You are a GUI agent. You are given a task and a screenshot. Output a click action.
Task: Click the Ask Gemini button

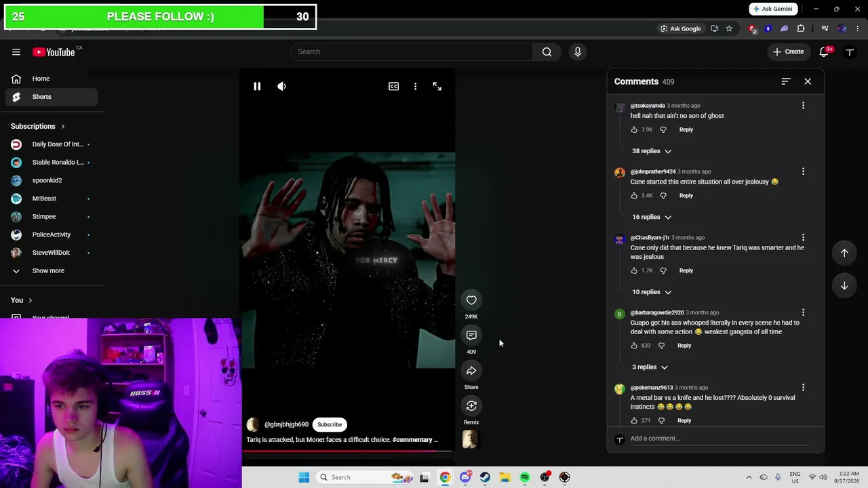coord(772,9)
